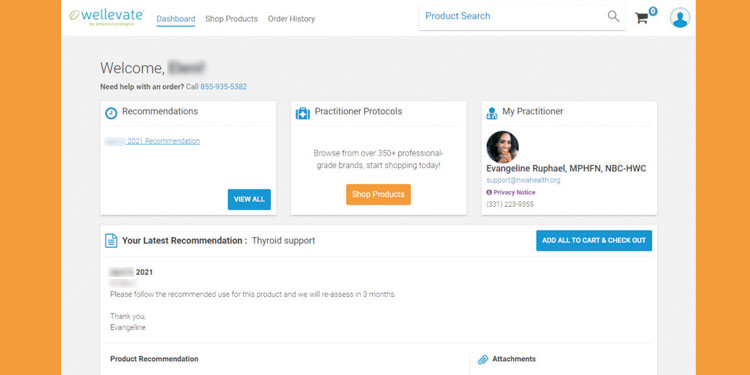This screenshot has height=375, width=750.
Task: Open the shopping cart icon
Action: coord(641,18)
